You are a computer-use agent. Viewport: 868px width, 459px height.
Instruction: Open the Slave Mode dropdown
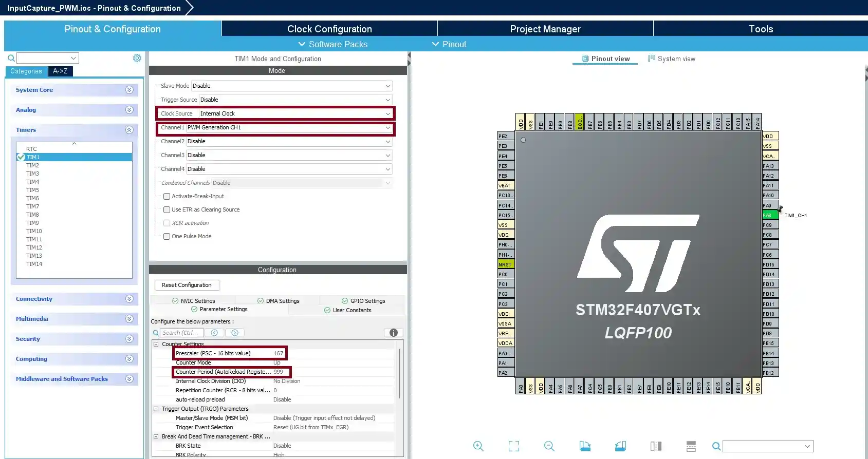[x=291, y=86]
